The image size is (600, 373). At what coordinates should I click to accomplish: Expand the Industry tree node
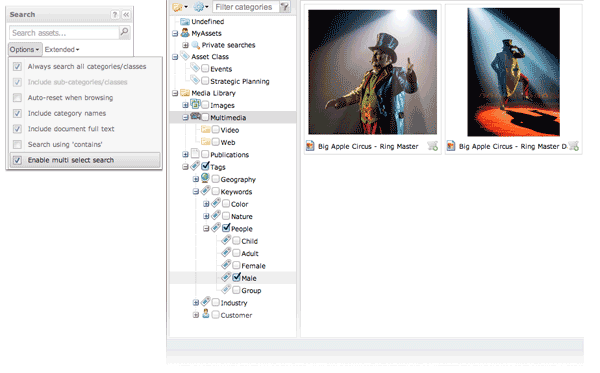(196, 303)
